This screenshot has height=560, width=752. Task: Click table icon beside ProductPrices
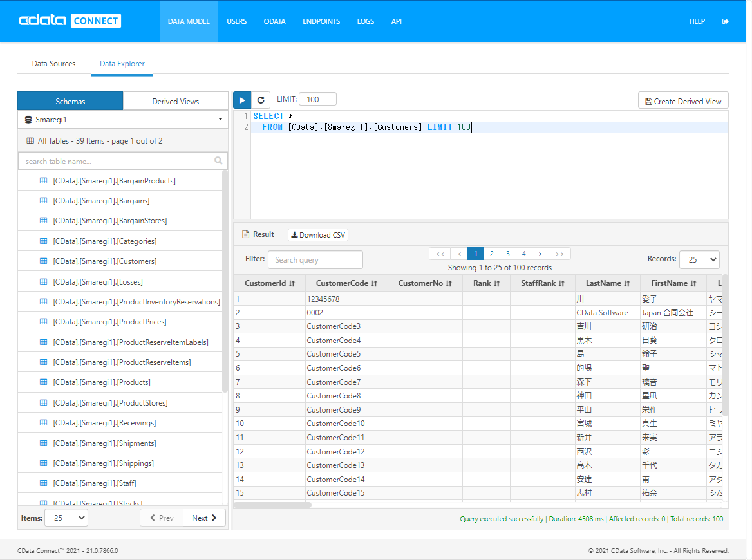(x=44, y=321)
